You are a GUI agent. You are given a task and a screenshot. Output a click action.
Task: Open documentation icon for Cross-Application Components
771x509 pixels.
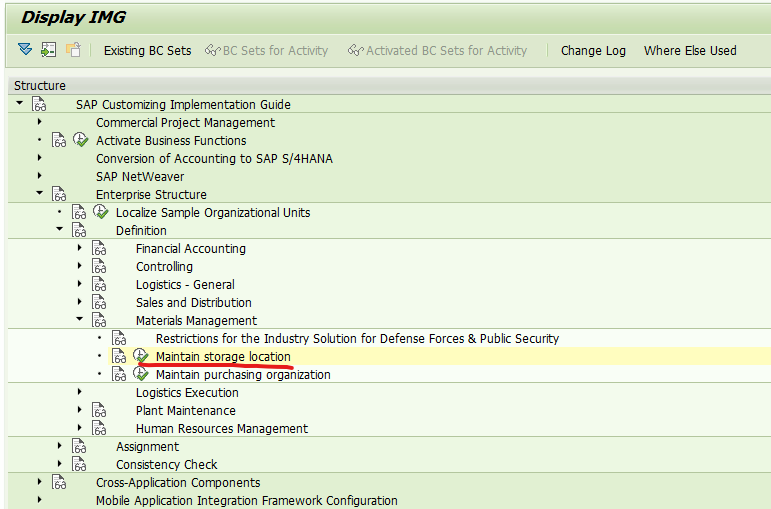59,482
